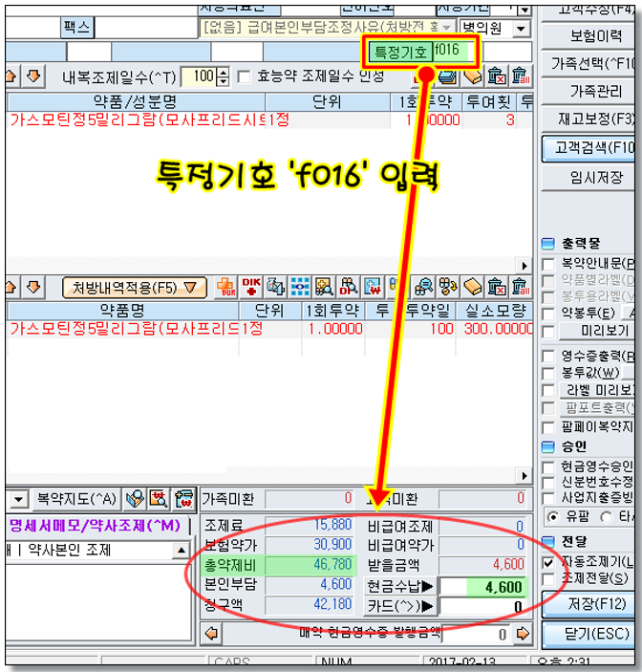Enable the 효능약 조제일수 인정 checkbox
Image resolution: width=642 pixels, height=672 pixels.
click(244, 76)
